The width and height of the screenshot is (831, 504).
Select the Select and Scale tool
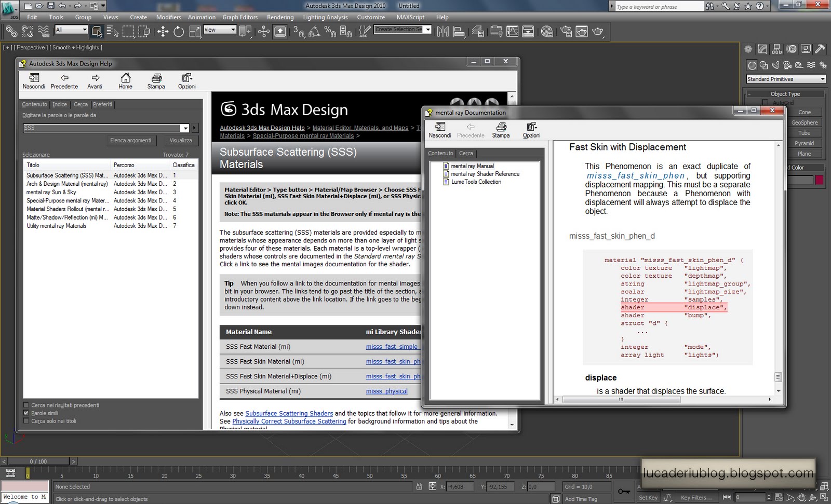(x=195, y=32)
